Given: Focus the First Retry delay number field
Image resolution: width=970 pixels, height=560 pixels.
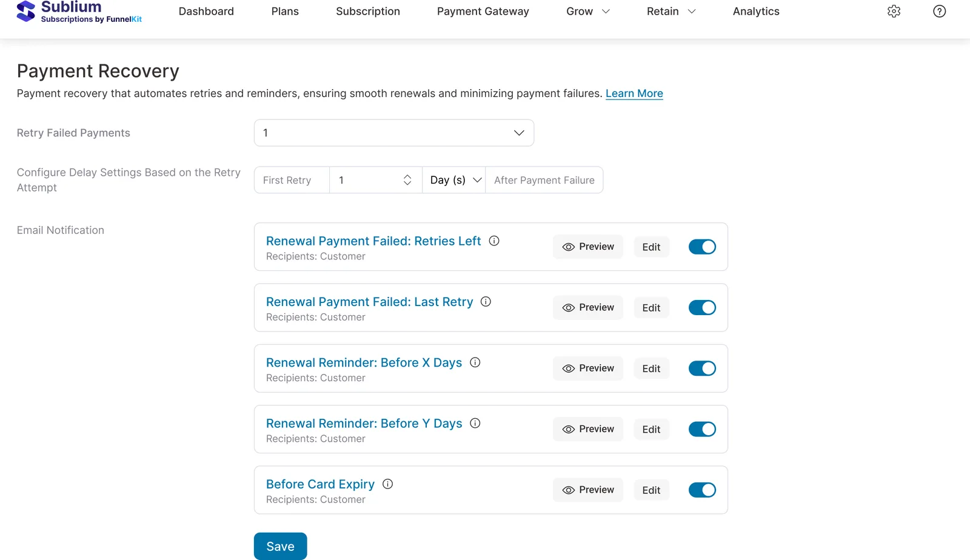Looking at the screenshot, I should click(376, 180).
